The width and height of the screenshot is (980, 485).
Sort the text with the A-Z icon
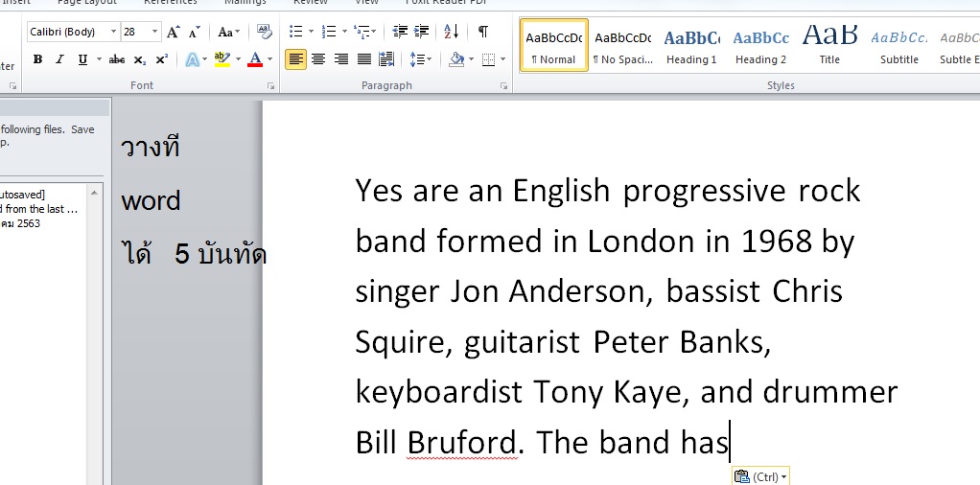pyautogui.click(x=452, y=32)
